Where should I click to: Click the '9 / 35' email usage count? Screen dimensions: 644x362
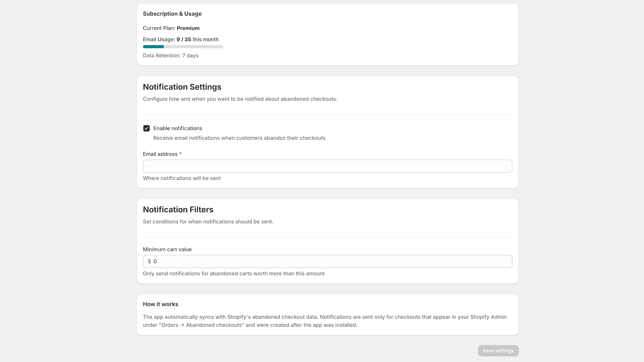(184, 39)
